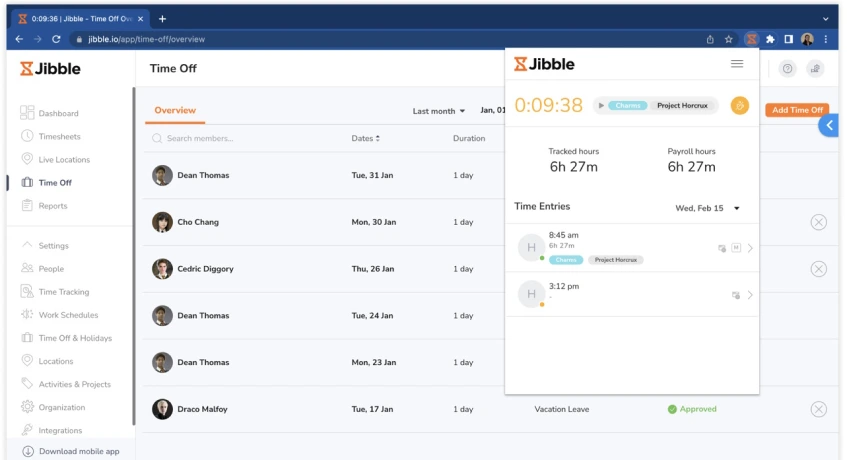Click the Add Time Off button
The image size is (847, 460).
(x=796, y=110)
